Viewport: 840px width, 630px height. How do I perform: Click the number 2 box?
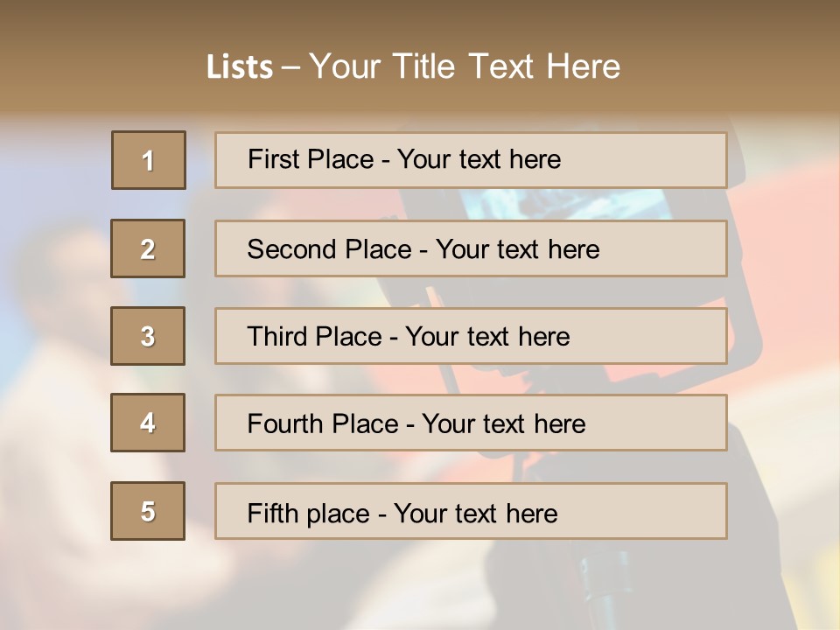click(x=148, y=248)
